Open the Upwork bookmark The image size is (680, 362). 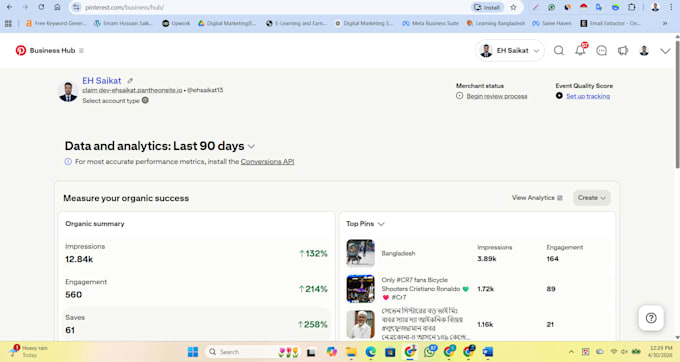[176, 23]
